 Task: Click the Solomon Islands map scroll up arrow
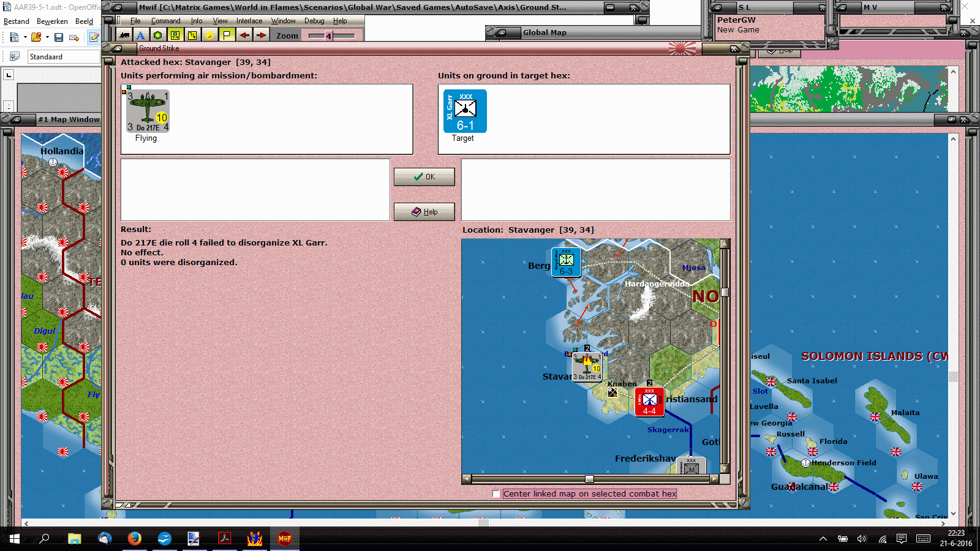(953, 139)
